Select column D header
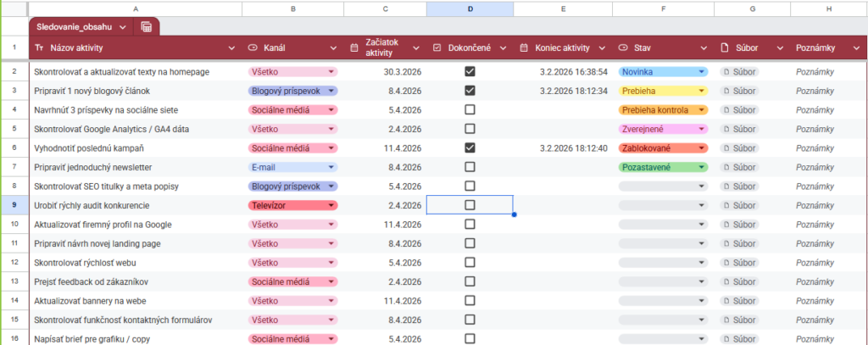Screen dimensions: 868x345 (x=470, y=8)
